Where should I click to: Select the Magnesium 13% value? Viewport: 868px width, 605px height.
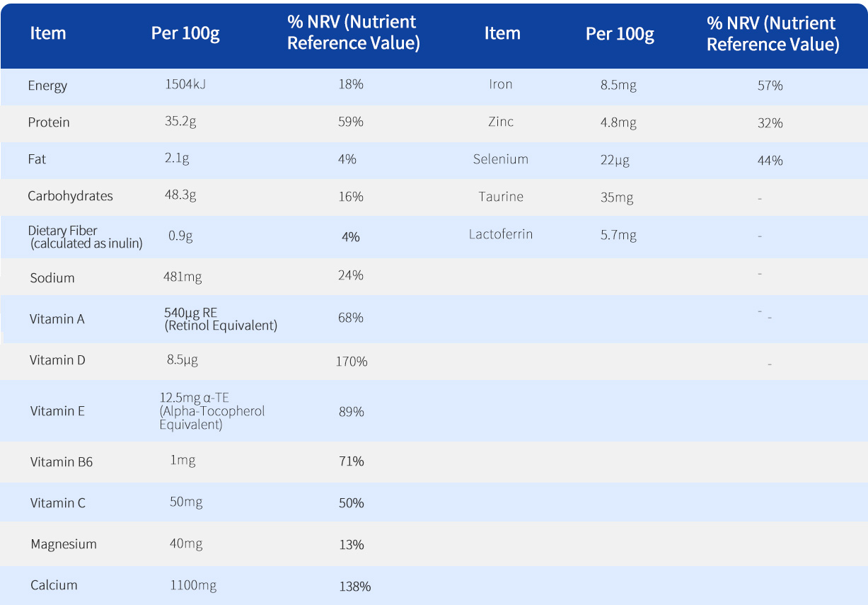(x=351, y=544)
